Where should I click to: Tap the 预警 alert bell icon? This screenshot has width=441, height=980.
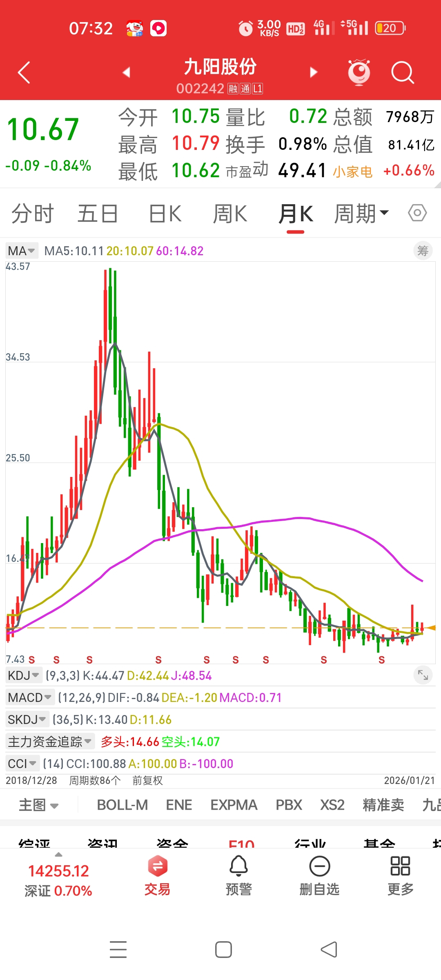click(239, 876)
